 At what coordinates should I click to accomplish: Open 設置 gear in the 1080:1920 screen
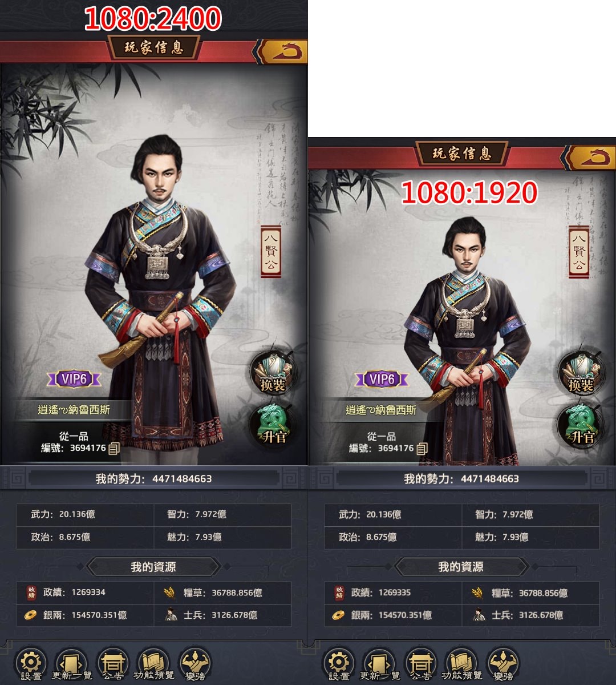coord(339,664)
